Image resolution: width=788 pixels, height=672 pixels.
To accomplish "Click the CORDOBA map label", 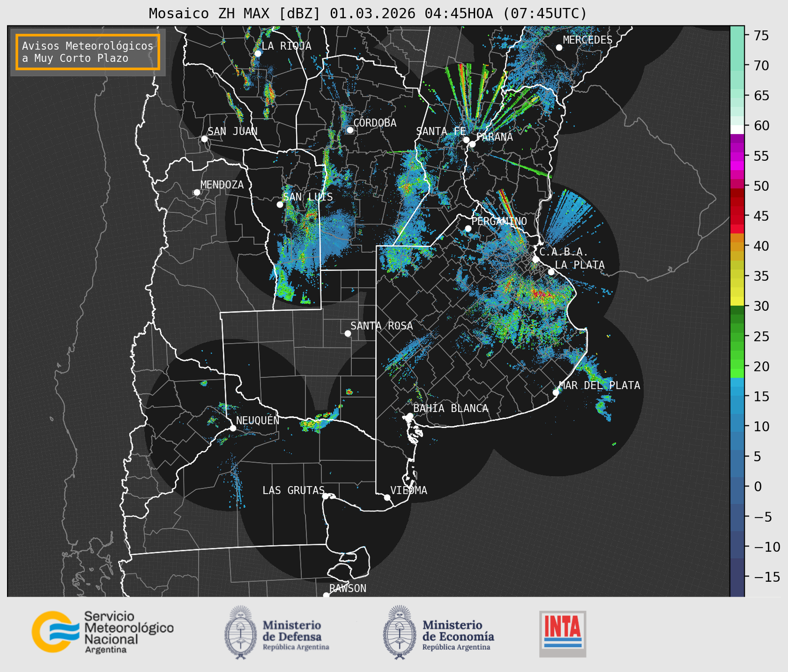I will click(375, 123).
